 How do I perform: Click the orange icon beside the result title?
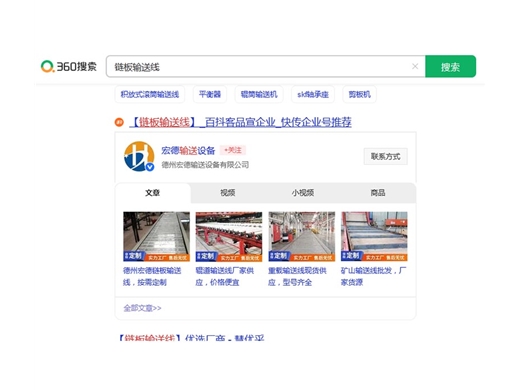(119, 122)
